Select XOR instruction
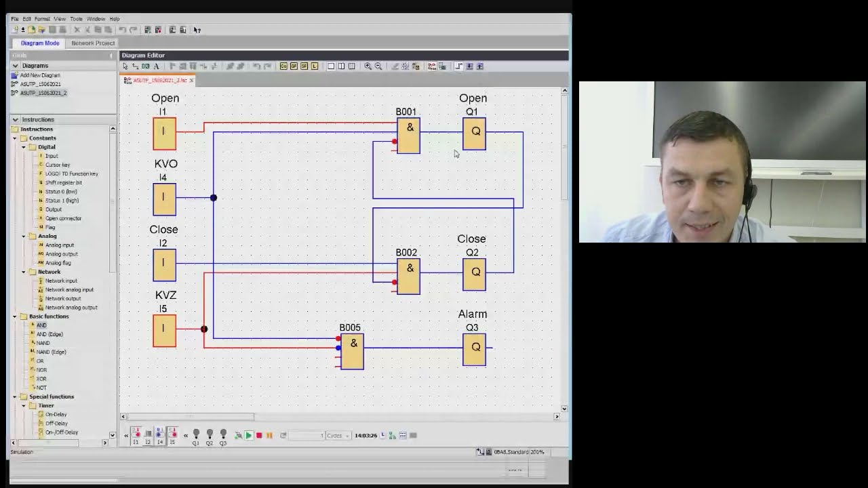The height and width of the screenshot is (488, 868). [41, 379]
